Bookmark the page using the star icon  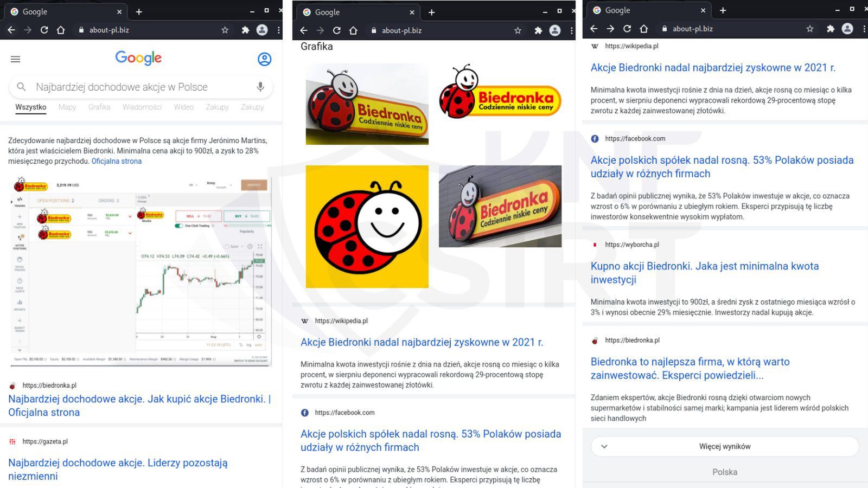pyautogui.click(x=225, y=30)
